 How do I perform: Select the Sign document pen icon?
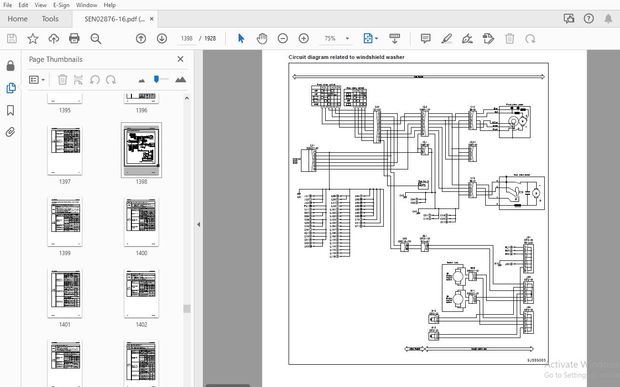pos(467,38)
